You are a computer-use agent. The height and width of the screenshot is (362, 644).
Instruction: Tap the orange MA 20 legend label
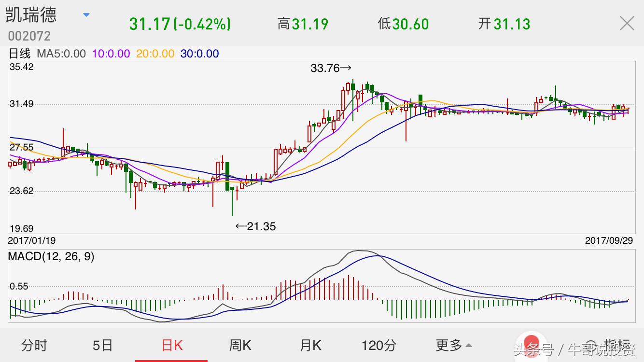[155, 54]
